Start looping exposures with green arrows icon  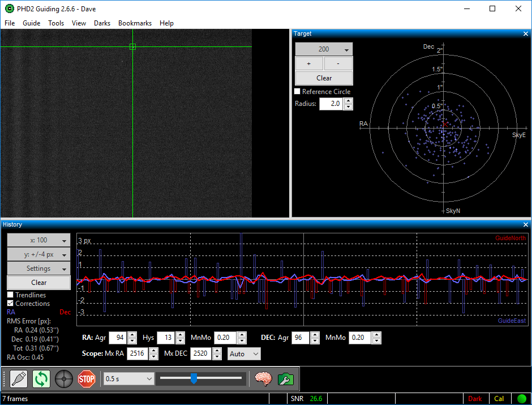pyautogui.click(x=41, y=379)
